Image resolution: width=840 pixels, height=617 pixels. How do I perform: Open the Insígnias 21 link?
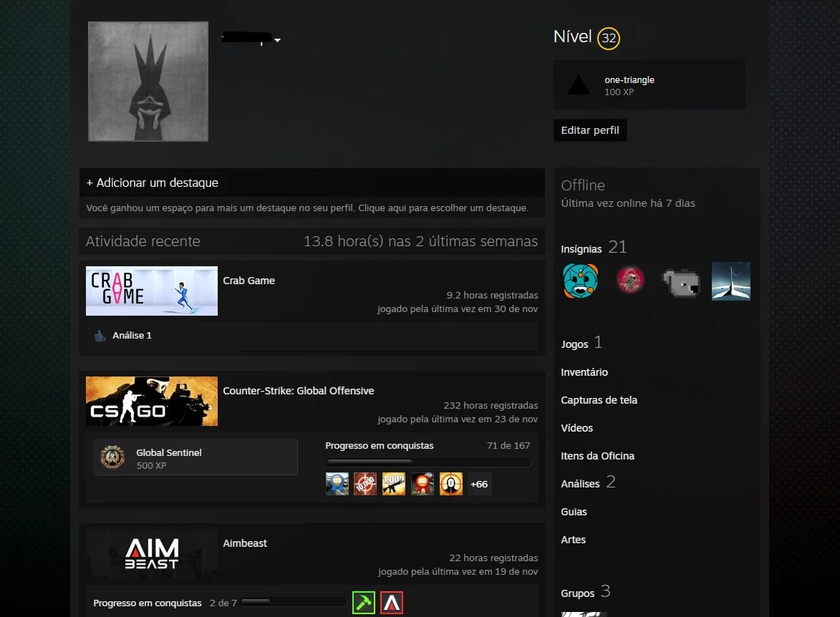(x=594, y=248)
